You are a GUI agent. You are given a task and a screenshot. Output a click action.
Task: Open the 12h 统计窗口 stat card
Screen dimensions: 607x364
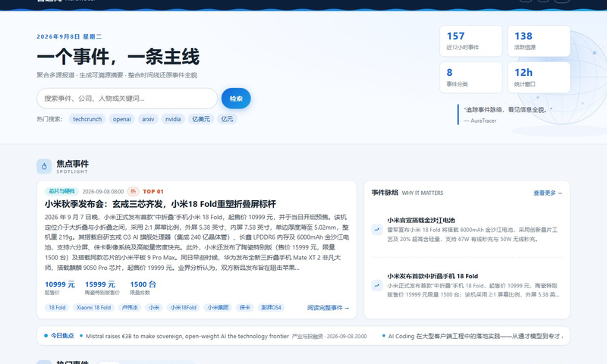(x=539, y=77)
